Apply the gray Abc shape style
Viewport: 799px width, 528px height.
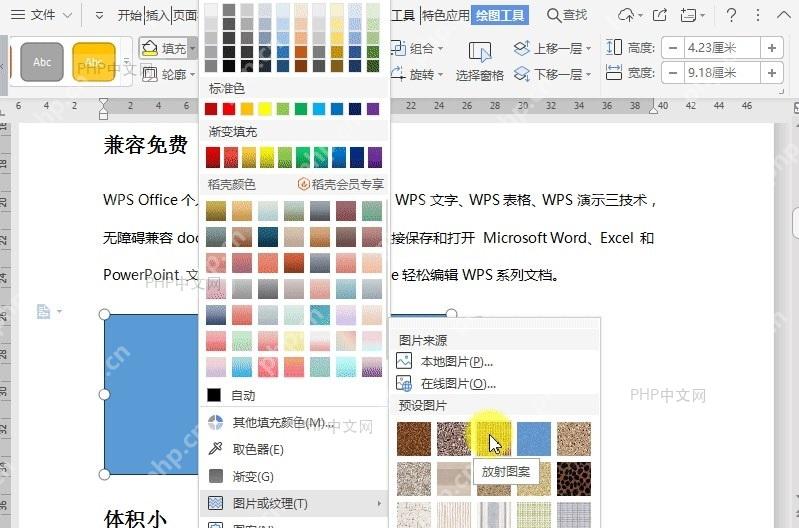click(x=42, y=62)
